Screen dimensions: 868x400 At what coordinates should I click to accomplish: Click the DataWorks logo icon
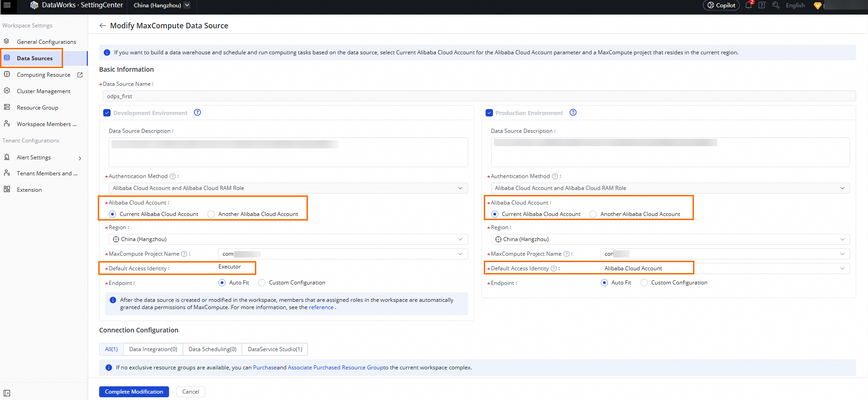click(34, 5)
